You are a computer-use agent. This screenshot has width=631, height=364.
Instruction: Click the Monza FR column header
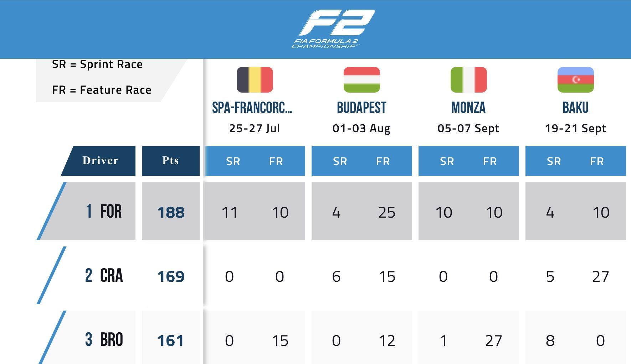coord(490,161)
